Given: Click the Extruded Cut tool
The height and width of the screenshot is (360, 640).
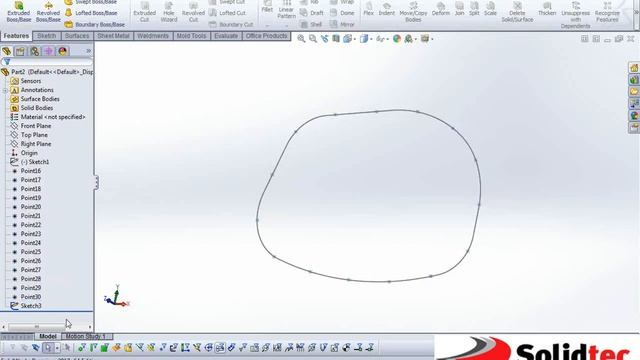Looking at the screenshot, I should tap(144, 12).
